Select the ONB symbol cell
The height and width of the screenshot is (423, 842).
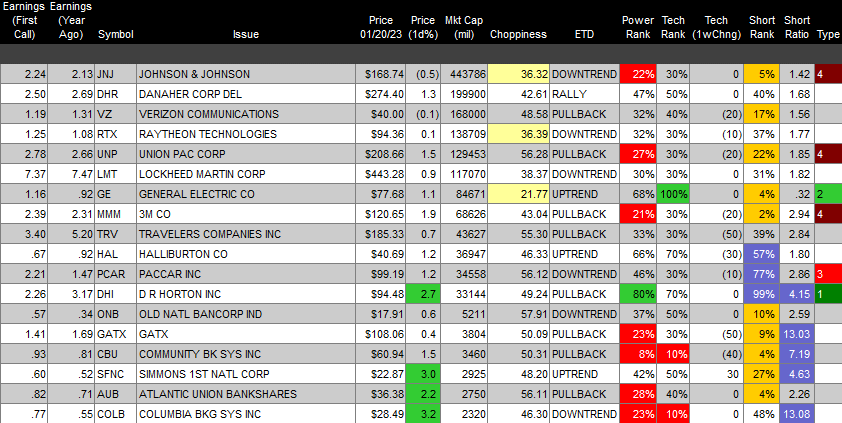115,314
